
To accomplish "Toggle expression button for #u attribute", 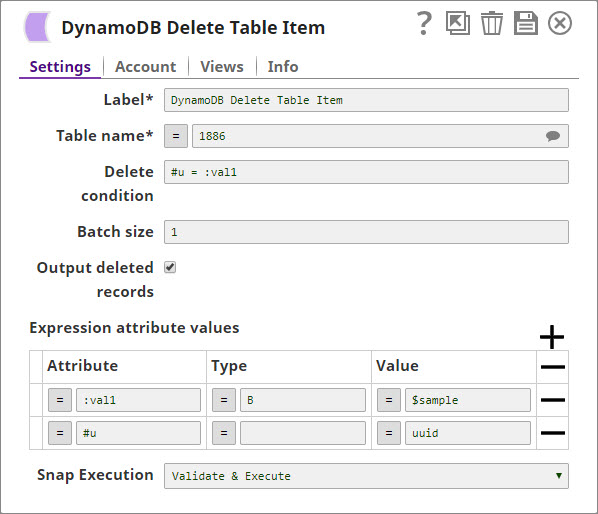I will 60,433.
